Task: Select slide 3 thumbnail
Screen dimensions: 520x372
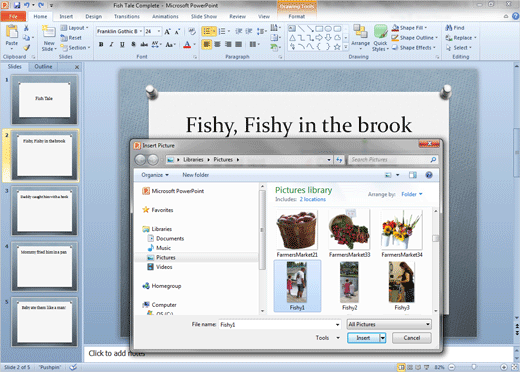Action: 45,211
